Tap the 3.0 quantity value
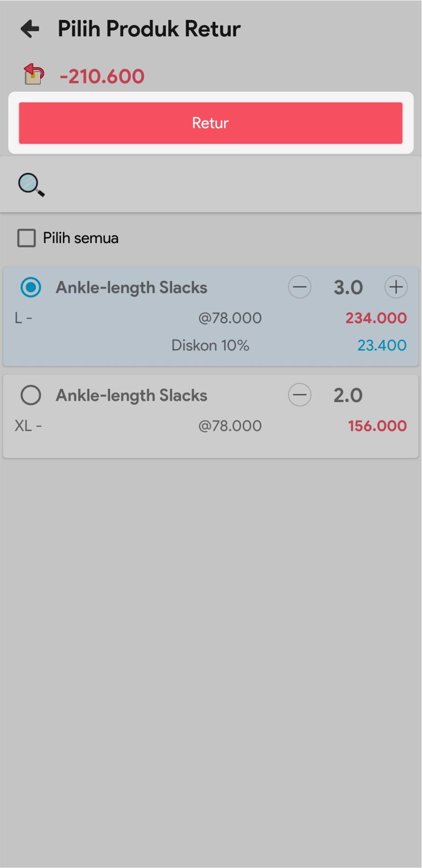 (348, 288)
